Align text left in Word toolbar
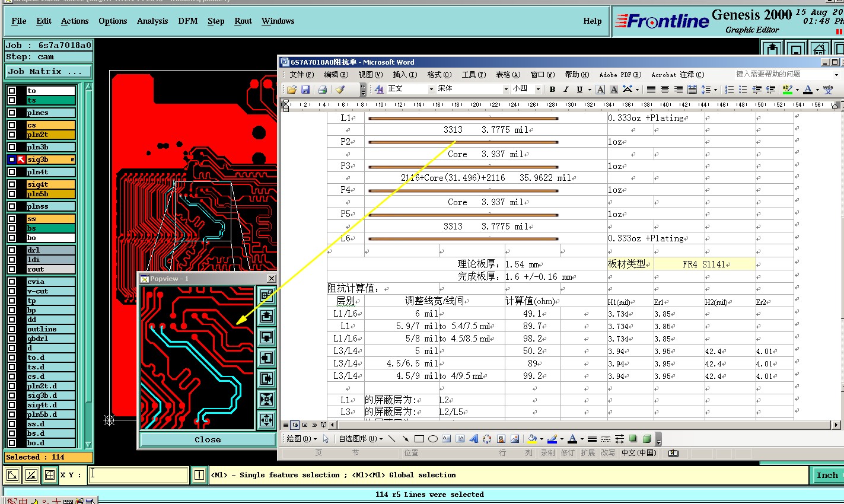The width and height of the screenshot is (844, 504). (x=651, y=90)
